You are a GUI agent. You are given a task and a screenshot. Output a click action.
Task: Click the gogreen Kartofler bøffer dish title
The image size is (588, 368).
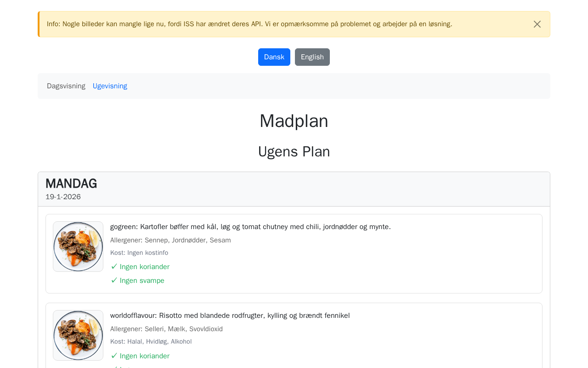250,227
